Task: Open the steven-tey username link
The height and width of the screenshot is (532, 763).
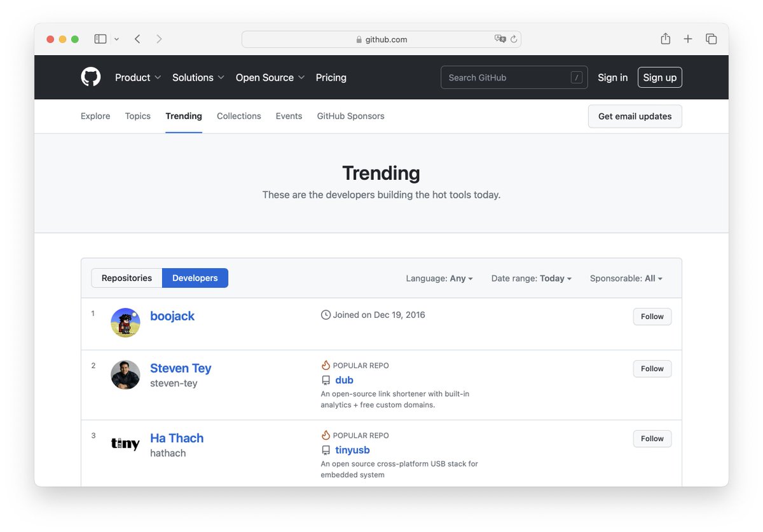Action: pos(174,383)
